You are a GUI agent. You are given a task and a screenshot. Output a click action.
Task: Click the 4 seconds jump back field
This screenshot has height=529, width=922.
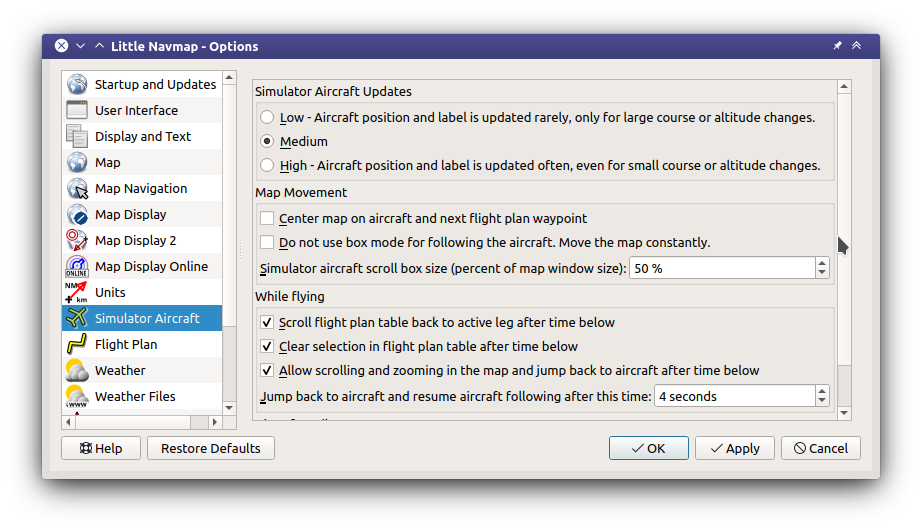point(734,396)
